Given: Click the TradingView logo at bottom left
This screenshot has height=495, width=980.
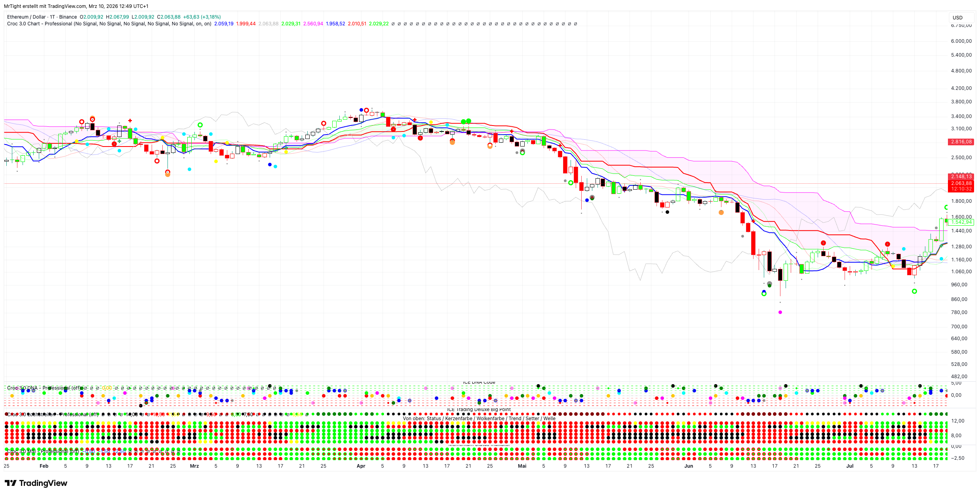Looking at the screenshot, I should pos(36,483).
